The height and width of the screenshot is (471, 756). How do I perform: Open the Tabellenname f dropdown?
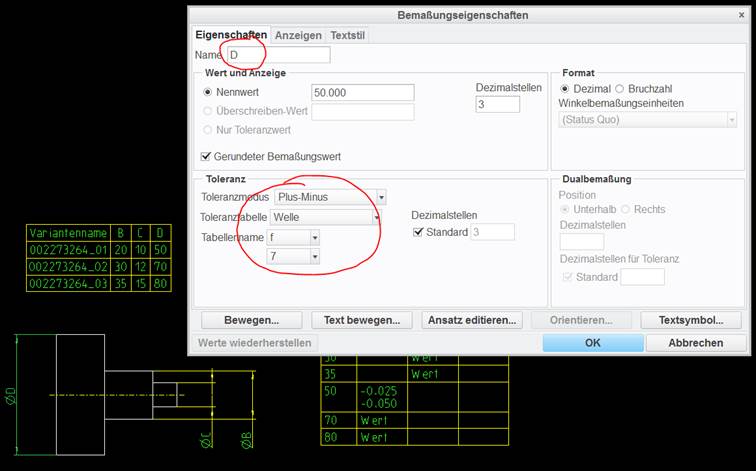click(293, 238)
